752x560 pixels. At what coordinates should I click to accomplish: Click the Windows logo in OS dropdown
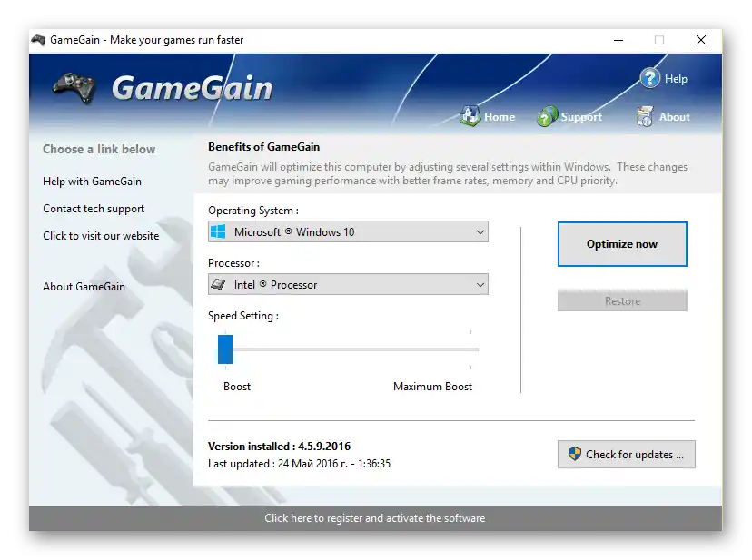218,231
